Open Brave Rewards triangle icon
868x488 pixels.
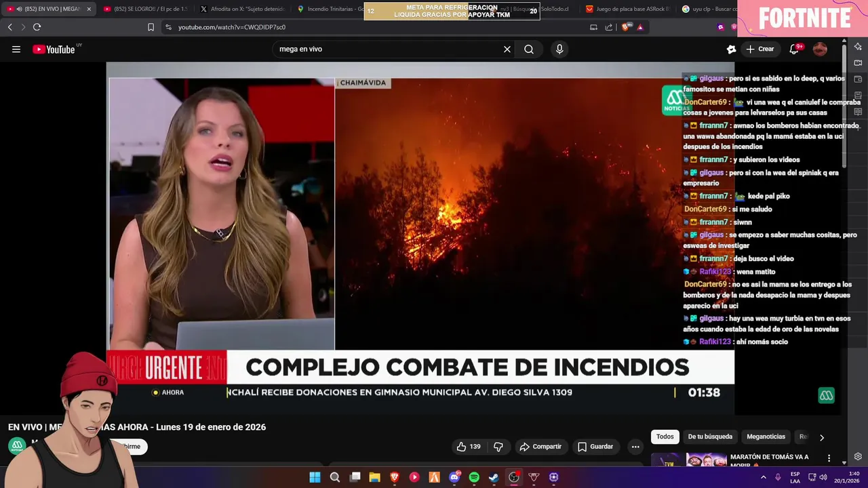pyautogui.click(x=640, y=27)
